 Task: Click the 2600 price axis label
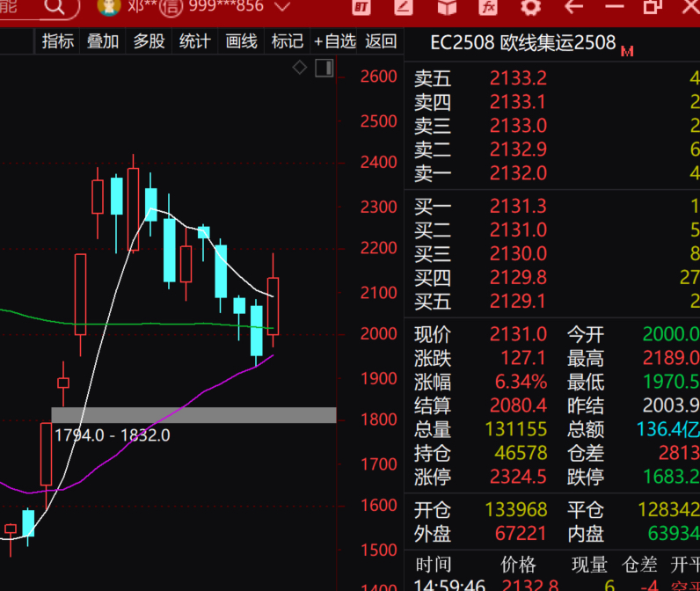[x=378, y=77]
